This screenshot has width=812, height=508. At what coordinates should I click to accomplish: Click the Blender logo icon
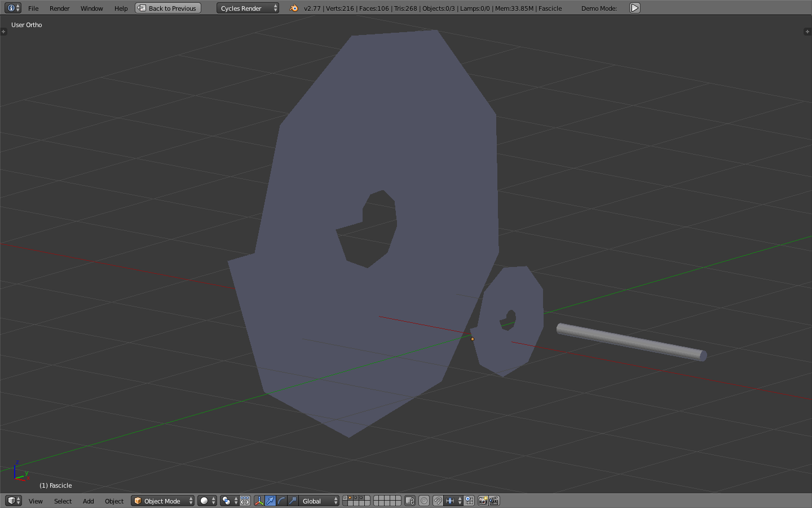pos(294,8)
